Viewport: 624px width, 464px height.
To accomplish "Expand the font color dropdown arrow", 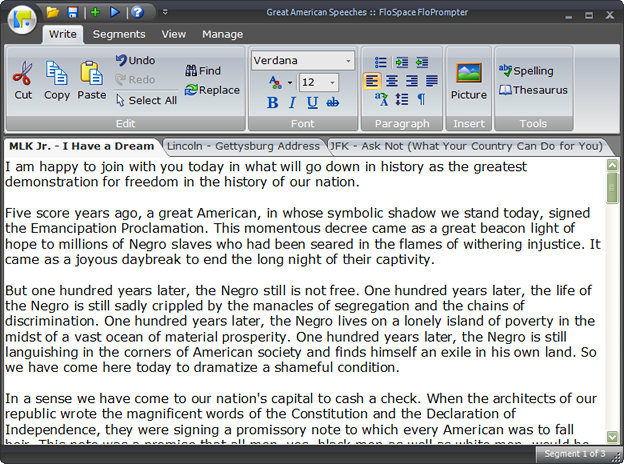I will [290, 83].
